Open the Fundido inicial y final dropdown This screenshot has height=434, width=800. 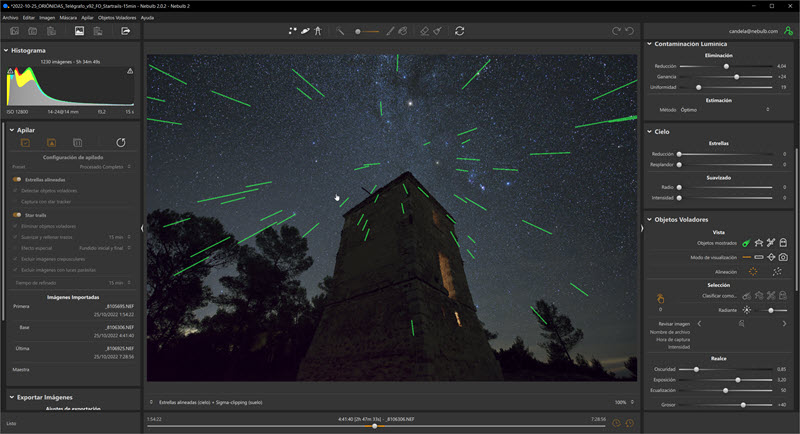click(x=105, y=248)
